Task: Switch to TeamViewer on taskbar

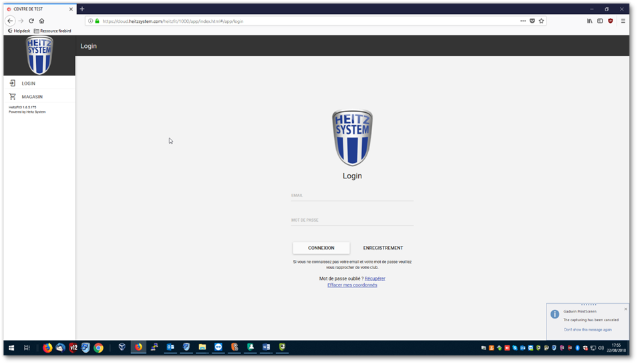Action: [x=218, y=347]
